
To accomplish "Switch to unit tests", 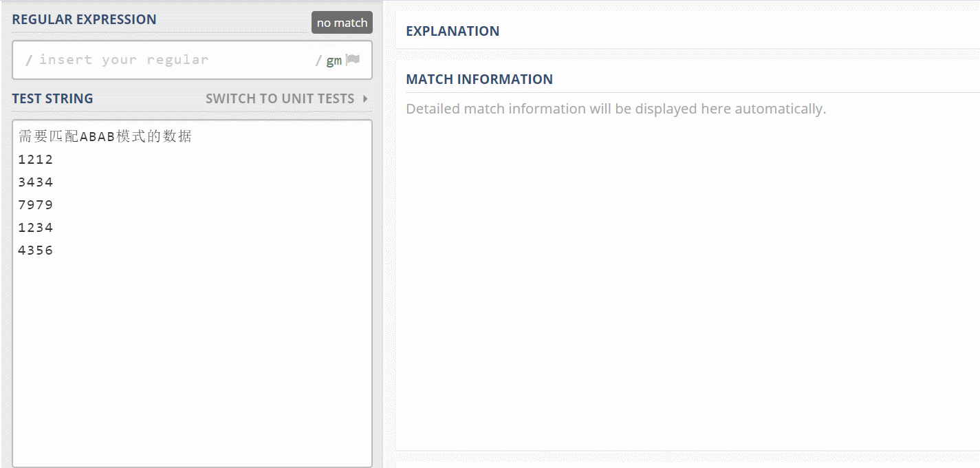I will click(280, 98).
